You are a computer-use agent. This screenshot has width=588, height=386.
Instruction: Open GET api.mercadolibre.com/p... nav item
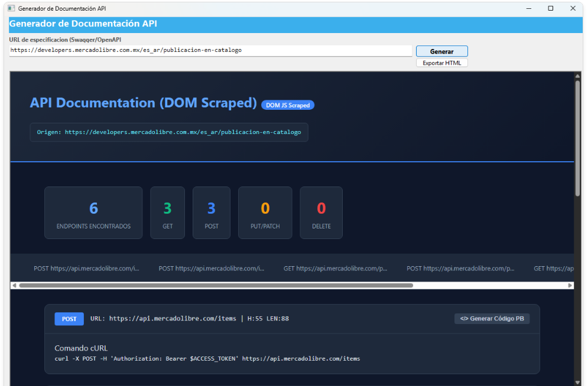click(335, 269)
